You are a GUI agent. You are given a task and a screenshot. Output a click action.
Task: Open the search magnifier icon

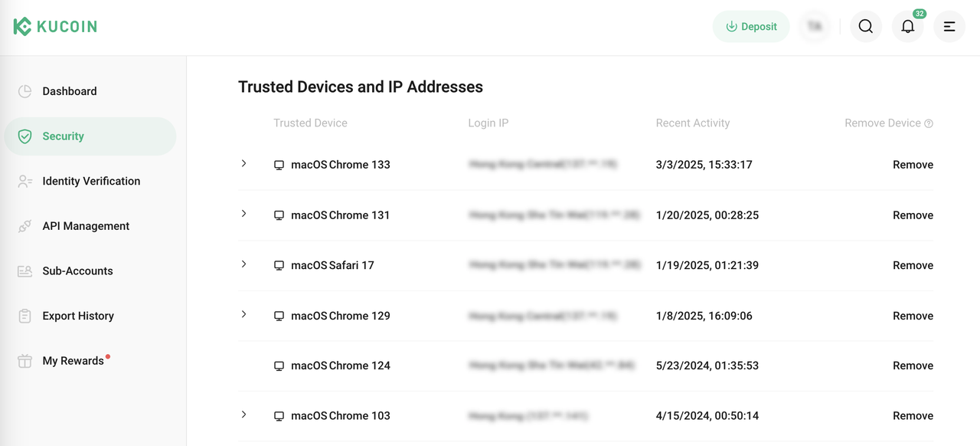[x=866, y=27]
